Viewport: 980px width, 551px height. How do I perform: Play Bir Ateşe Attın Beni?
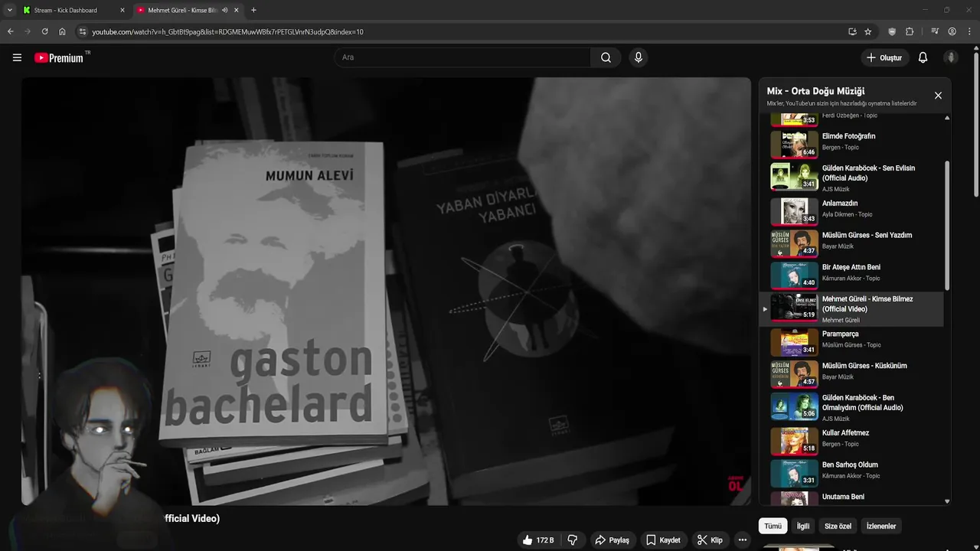tap(851, 275)
